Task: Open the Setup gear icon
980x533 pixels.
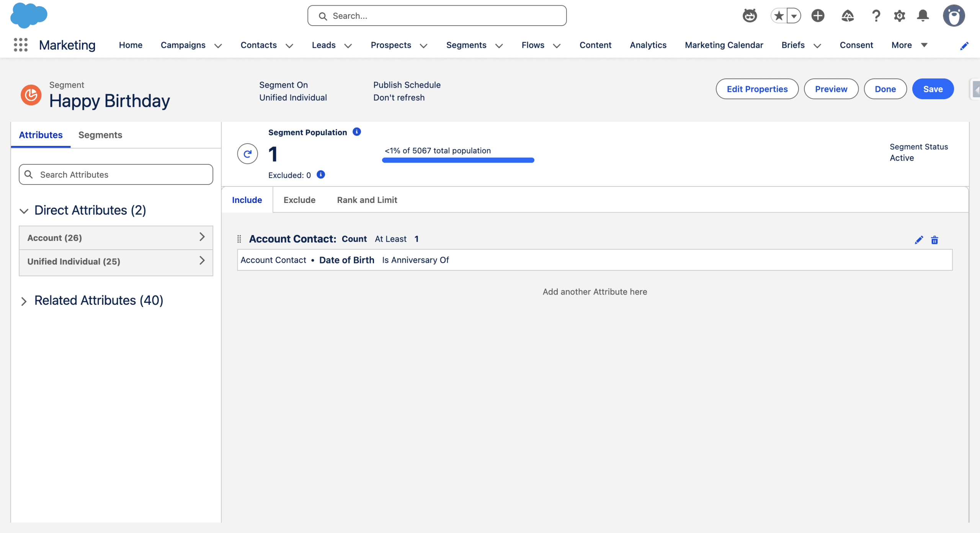Action: 899,16
